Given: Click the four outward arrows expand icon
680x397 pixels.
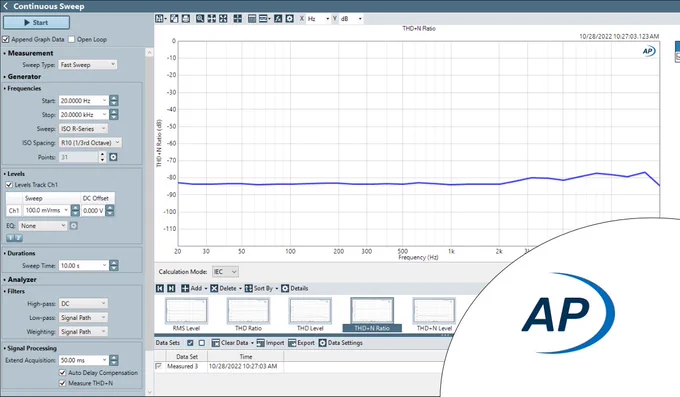Looking at the screenshot, I should (223, 19).
